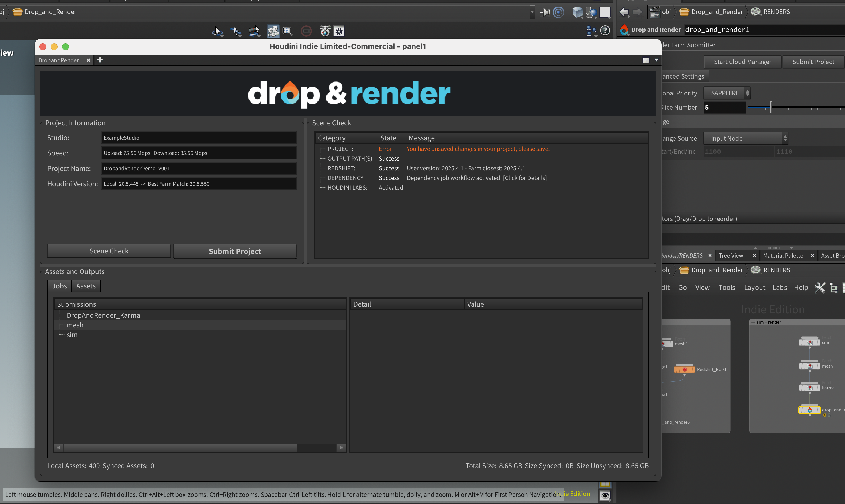Click the PROJECT unsaved changes error row

point(481,149)
